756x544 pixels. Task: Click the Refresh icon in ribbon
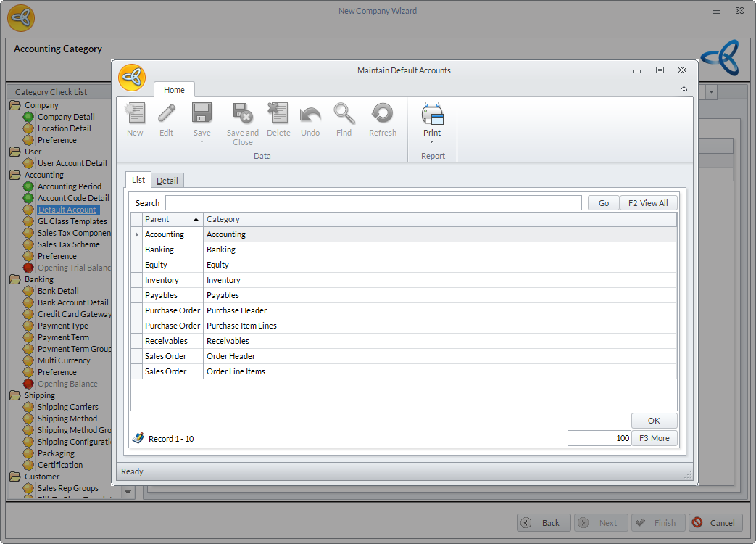(x=382, y=114)
